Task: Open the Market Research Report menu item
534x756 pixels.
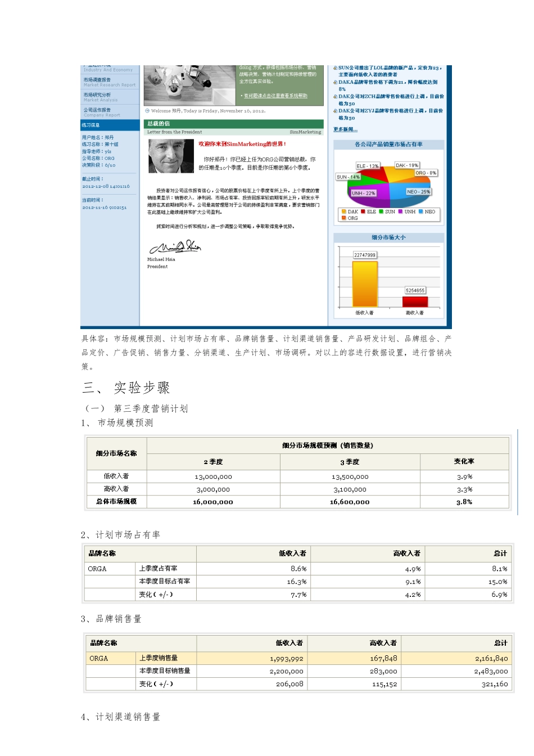Action: tap(110, 82)
